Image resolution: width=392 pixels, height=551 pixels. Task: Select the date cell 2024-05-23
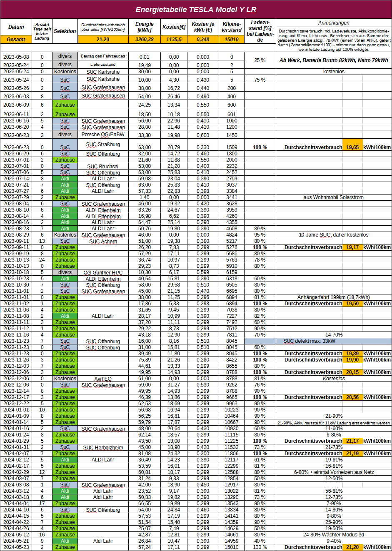pos(16,547)
